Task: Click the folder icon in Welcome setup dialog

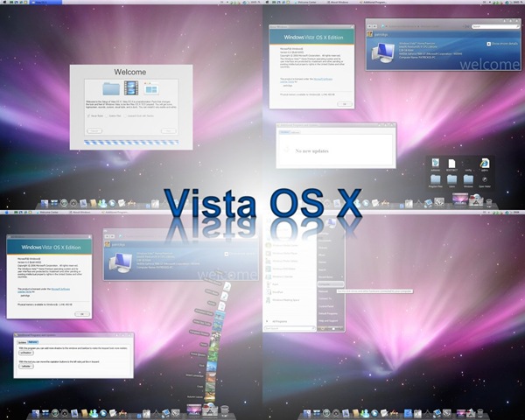Action: [113, 88]
